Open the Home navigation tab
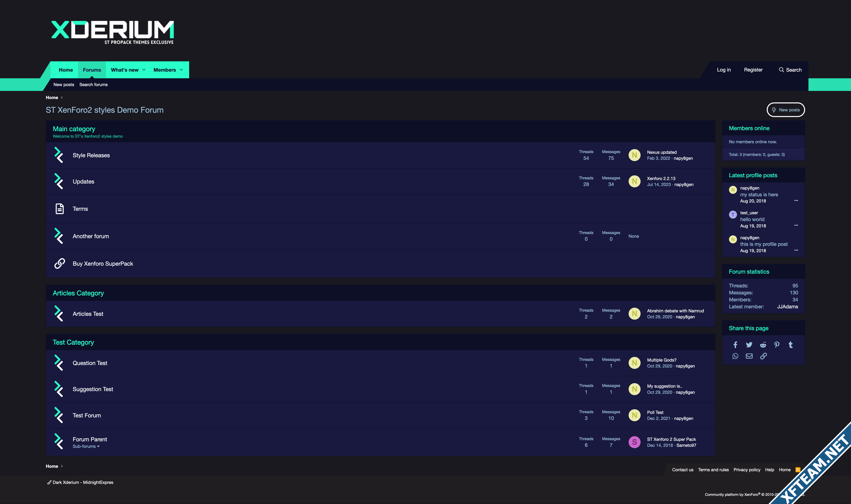Viewport: 851px width, 504px height. [x=65, y=70]
